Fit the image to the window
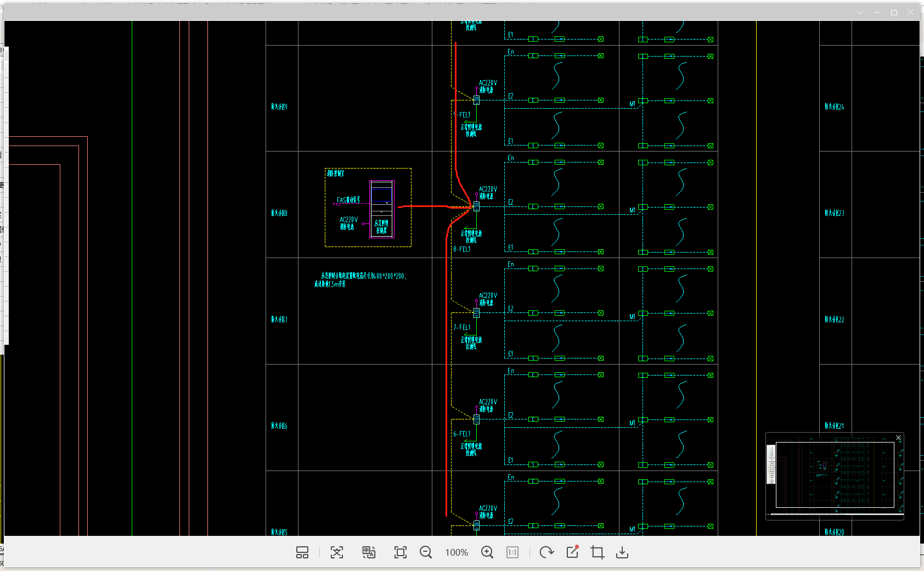 pos(401,552)
